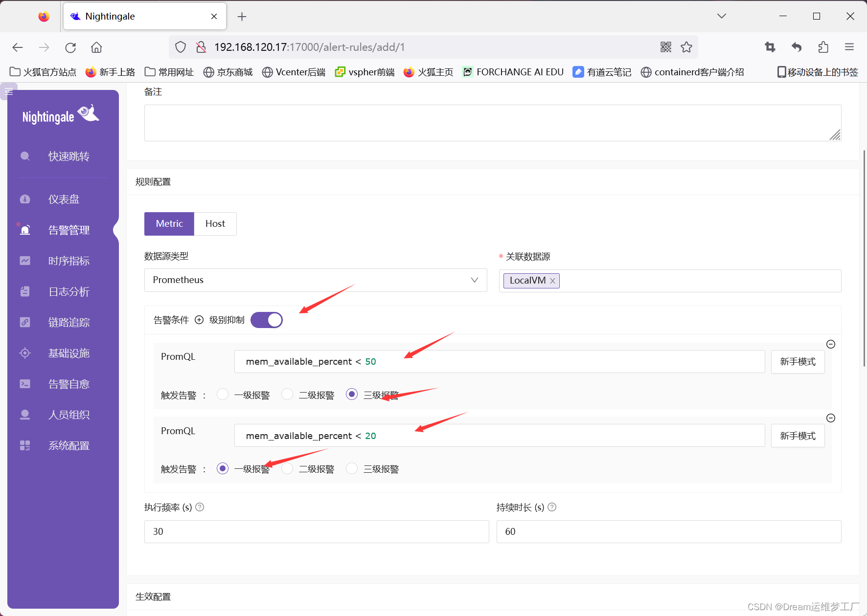The height and width of the screenshot is (616, 867).
Task: Close the Nightingale tab
Action: click(x=214, y=16)
